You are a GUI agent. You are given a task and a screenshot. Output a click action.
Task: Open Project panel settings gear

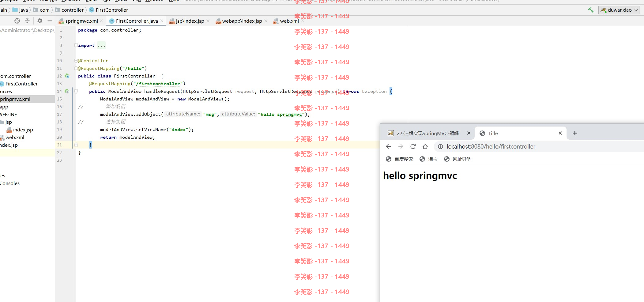click(40, 21)
